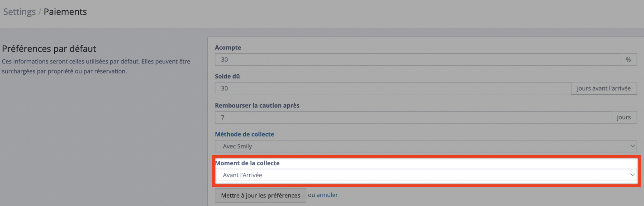The height and width of the screenshot is (206, 644).
Task: Click the "jours" suffix on caution field
Action: pos(624,117)
